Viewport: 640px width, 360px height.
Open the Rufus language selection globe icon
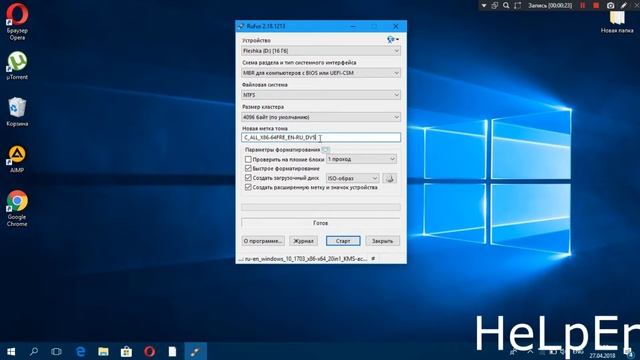[x=392, y=40]
